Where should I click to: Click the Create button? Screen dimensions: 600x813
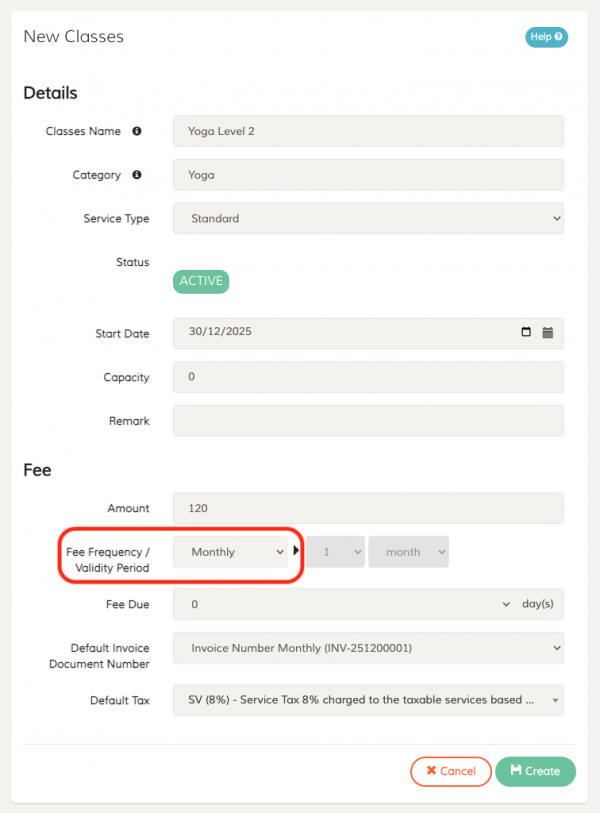535,771
